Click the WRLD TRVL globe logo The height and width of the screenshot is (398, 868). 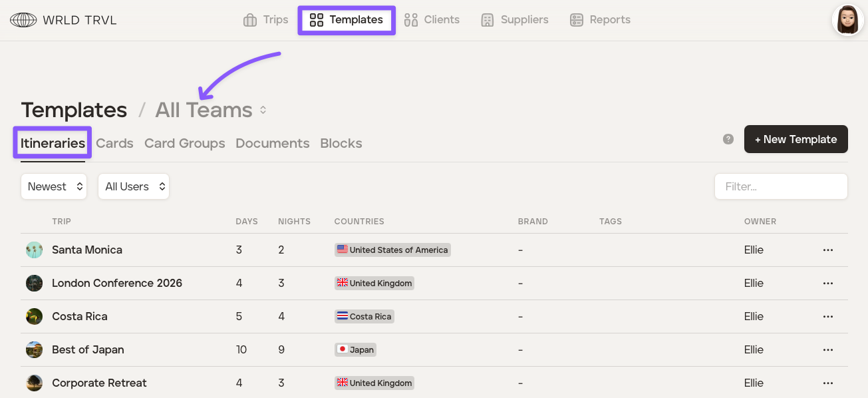[23, 20]
